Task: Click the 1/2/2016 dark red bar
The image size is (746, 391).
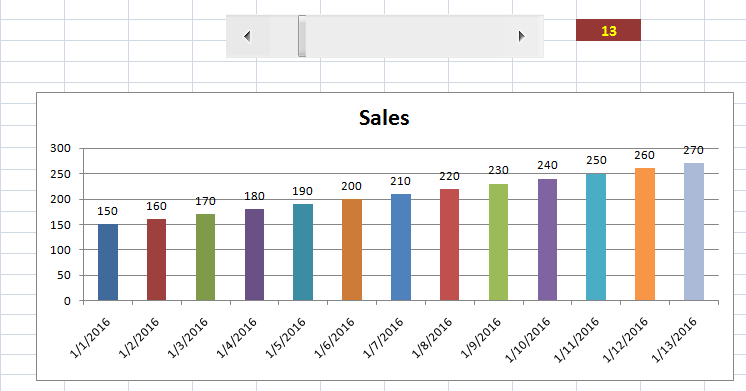Action: pyautogui.click(x=157, y=260)
